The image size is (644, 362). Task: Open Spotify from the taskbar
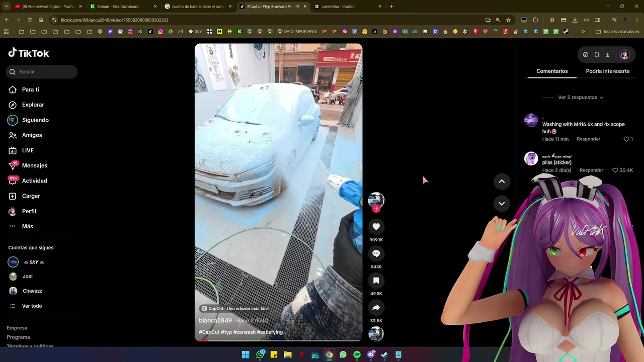357,354
